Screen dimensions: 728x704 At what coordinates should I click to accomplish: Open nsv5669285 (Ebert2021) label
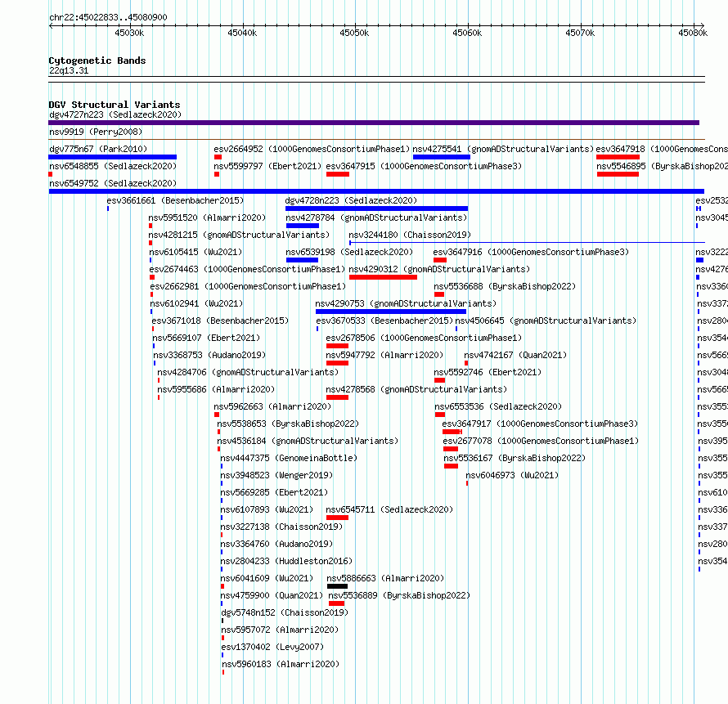274,492
